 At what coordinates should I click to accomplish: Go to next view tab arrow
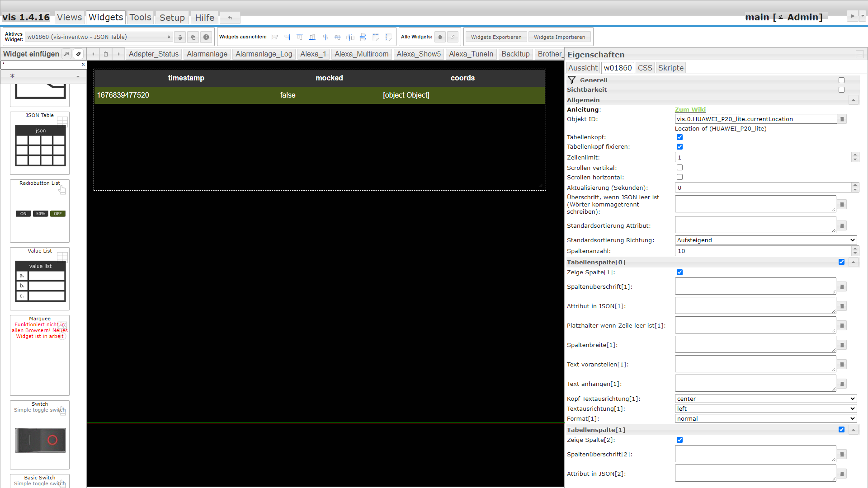click(x=118, y=54)
